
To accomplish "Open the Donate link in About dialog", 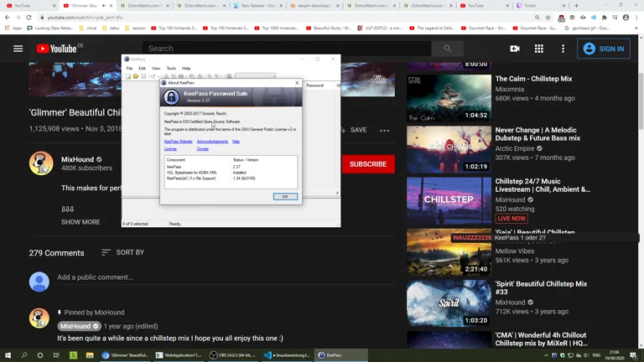I will [x=202, y=149].
